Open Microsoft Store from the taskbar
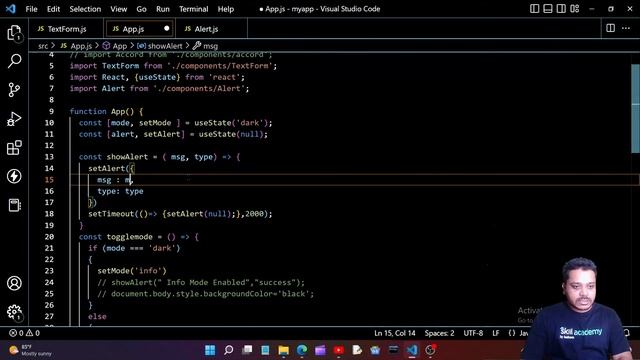This screenshot has height=360, width=640. pyautogui.click(x=375, y=350)
